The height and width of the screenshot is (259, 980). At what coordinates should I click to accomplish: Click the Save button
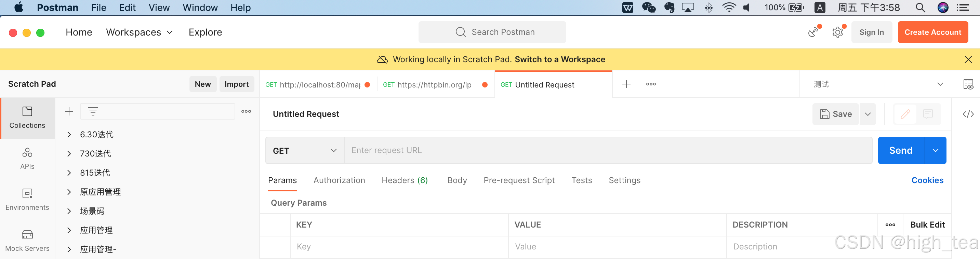pos(835,114)
